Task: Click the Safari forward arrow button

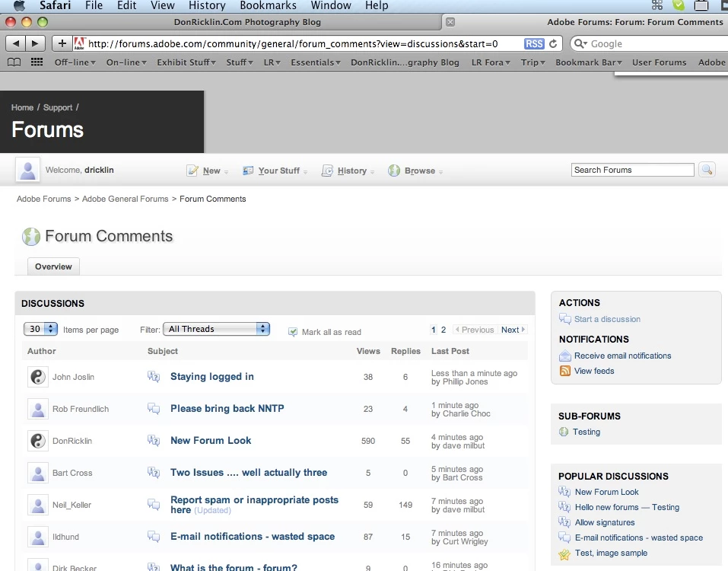Action: [x=35, y=43]
